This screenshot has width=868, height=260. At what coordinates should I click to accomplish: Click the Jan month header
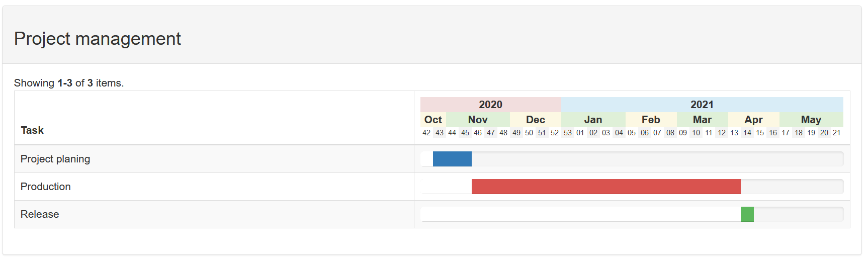coord(593,120)
